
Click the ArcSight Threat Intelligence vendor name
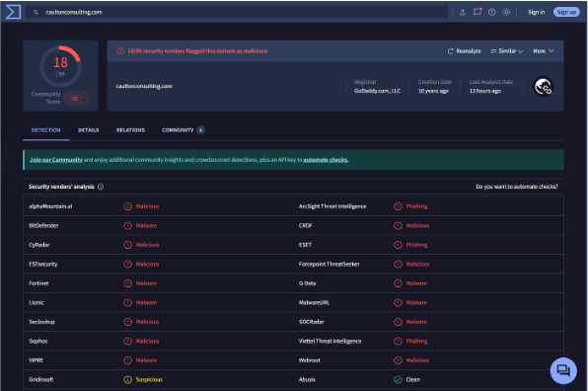click(332, 206)
